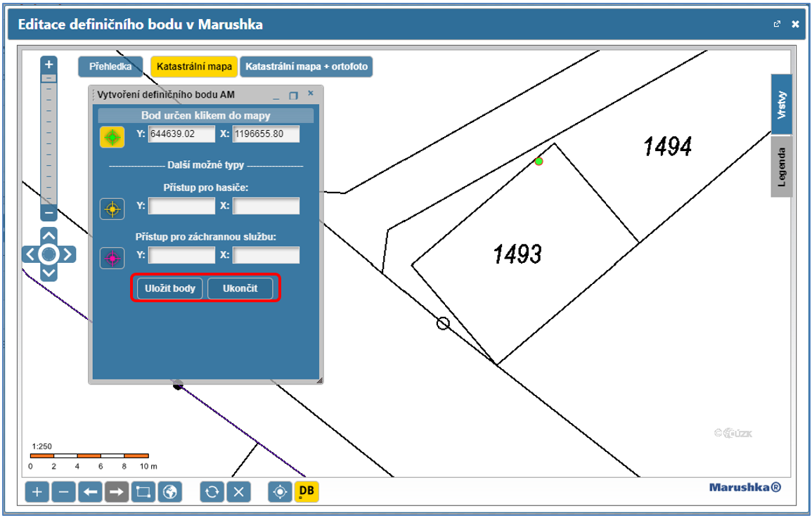Switch to the Přehledka map view

pyautogui.click(x=110, y=67)
